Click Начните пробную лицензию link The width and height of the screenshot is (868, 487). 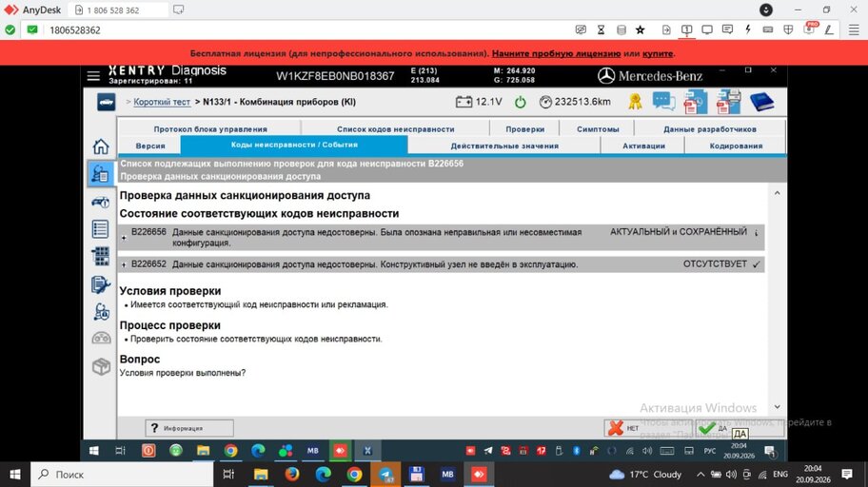(x=556, y=53)
